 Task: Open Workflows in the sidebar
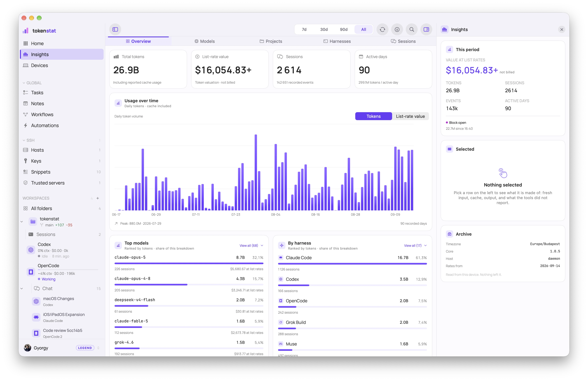click(62, 114)
